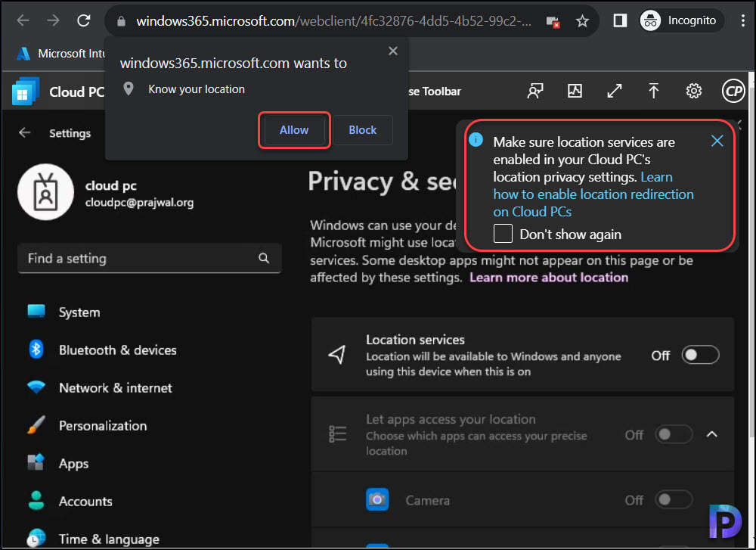Click the browser forward arrow
Image resolution: width=756 pixels, height=550 pixels.
click(53, 20)
